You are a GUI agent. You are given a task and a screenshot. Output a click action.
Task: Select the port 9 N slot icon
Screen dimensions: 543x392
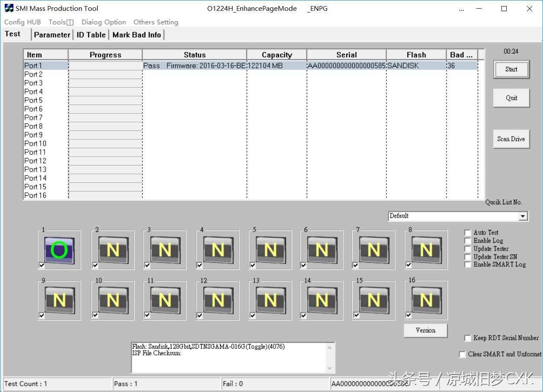click(x=60, y=300)
